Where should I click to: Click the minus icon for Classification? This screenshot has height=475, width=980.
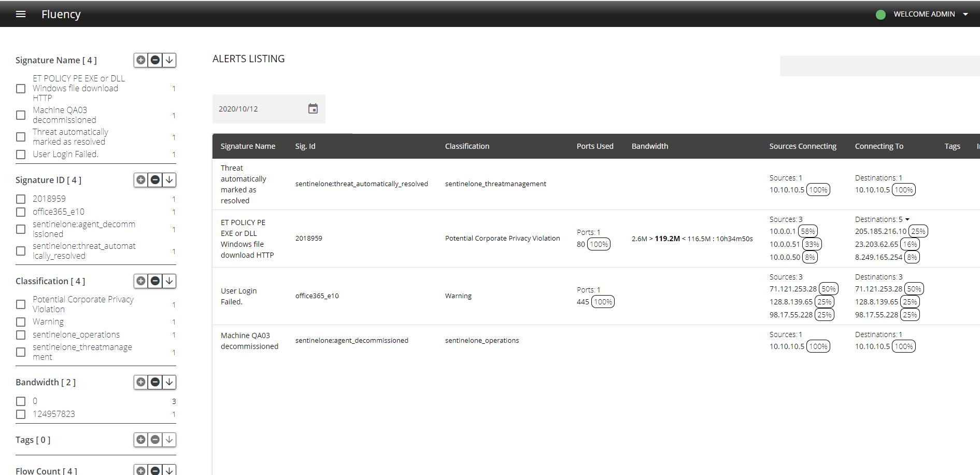click(155, 281)
